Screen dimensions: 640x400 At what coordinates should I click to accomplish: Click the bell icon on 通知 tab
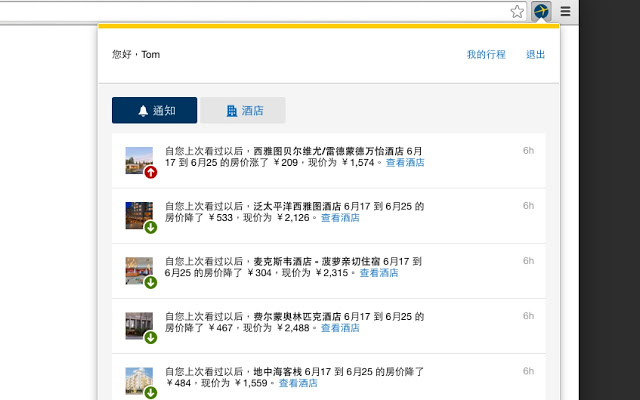(143, 111)
